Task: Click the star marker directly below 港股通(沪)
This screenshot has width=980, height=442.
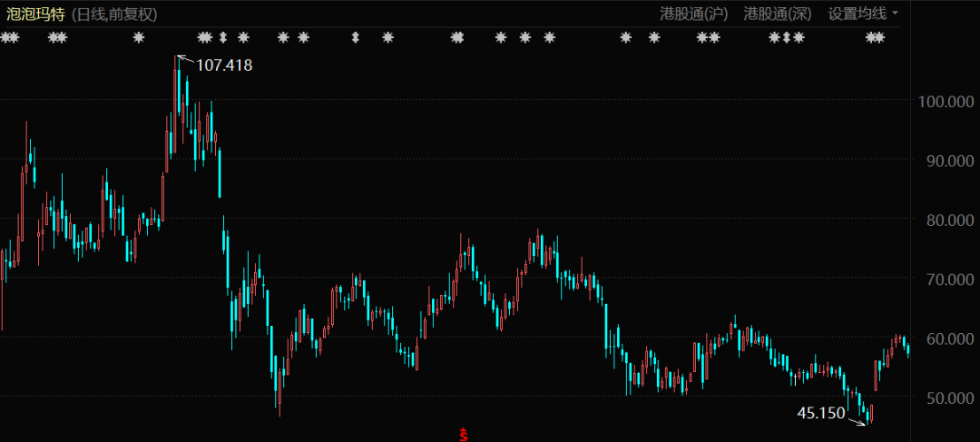Action: (x=703, y=38)
